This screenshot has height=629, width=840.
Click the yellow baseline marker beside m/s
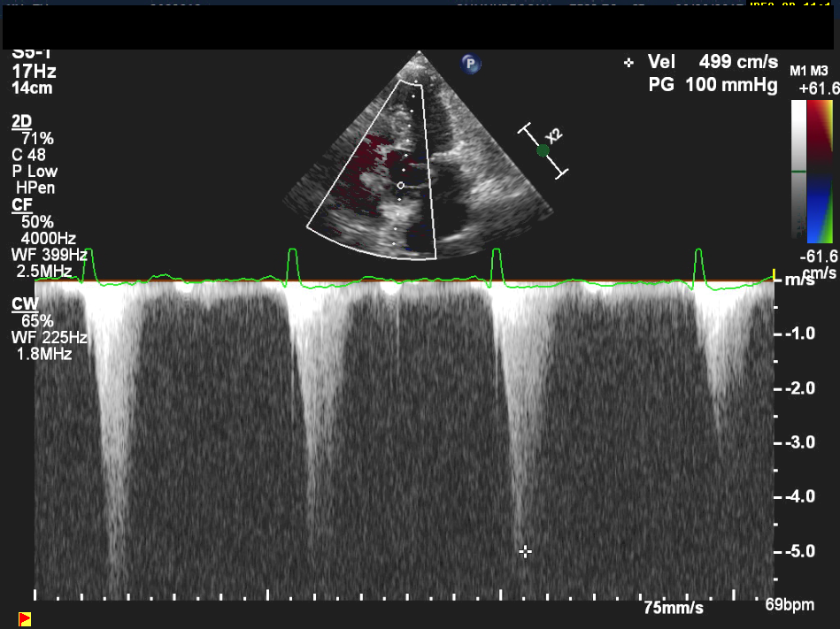(x=774, y=274)
